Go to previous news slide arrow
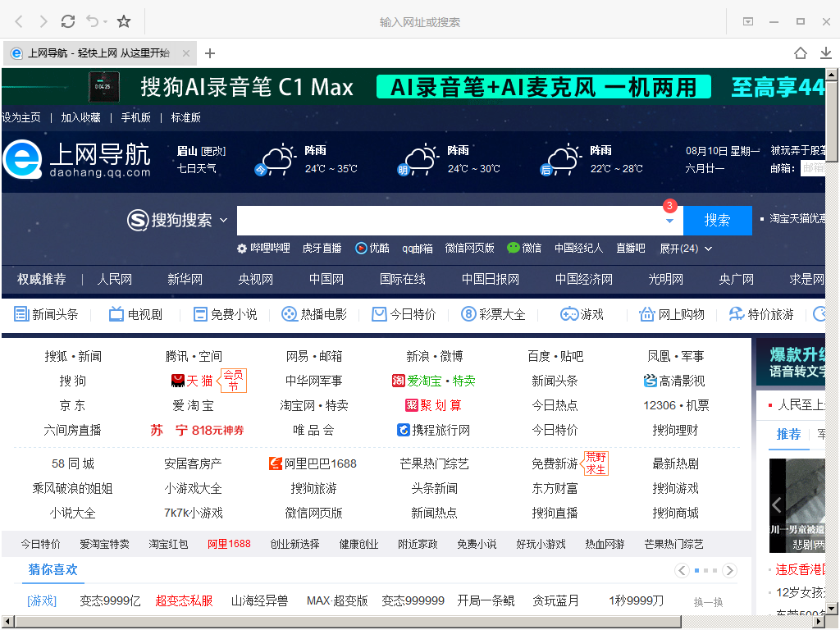Viewport: 840px width, 630px height. tap(777, 504)
